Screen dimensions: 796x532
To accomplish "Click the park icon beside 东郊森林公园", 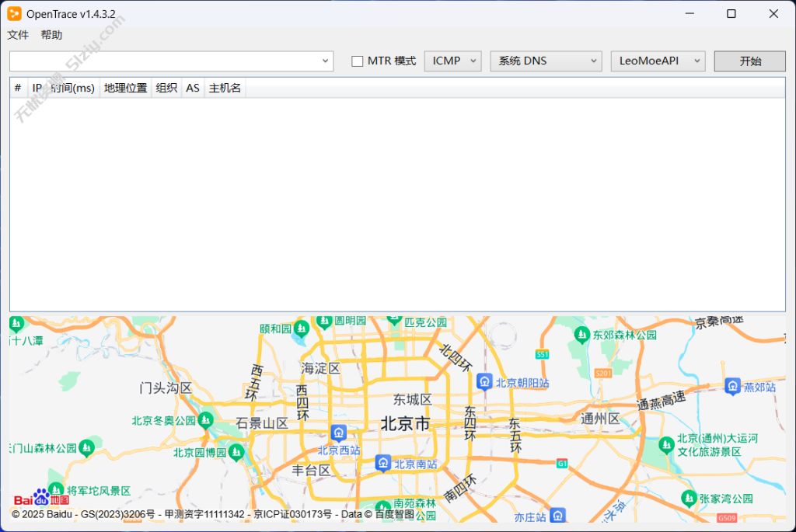I will coord(581,334).
